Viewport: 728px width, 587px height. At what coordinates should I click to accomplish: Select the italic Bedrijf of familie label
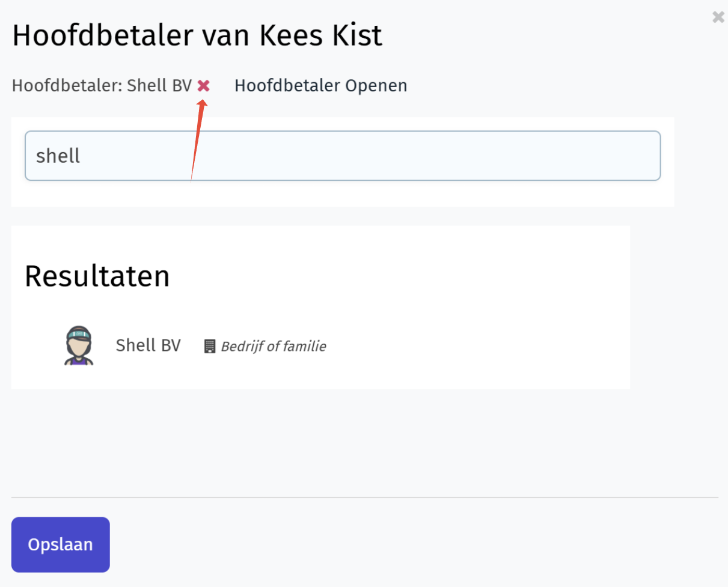coord(274,346)
